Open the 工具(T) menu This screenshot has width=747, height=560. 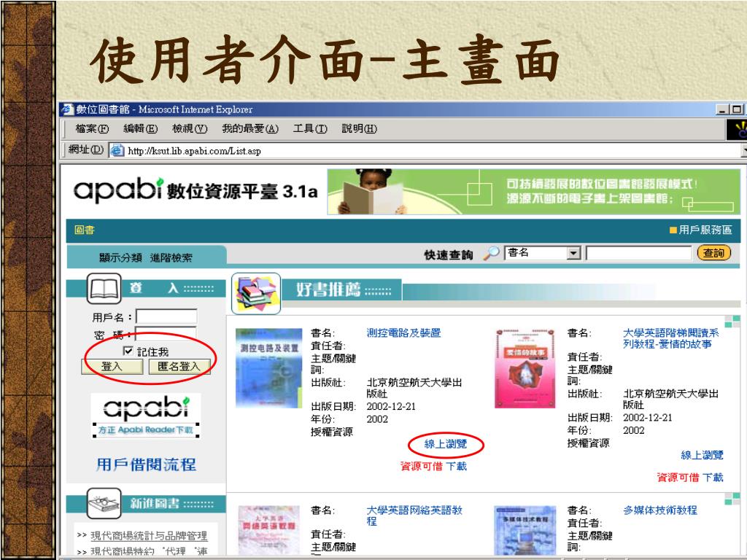(309, 128)
